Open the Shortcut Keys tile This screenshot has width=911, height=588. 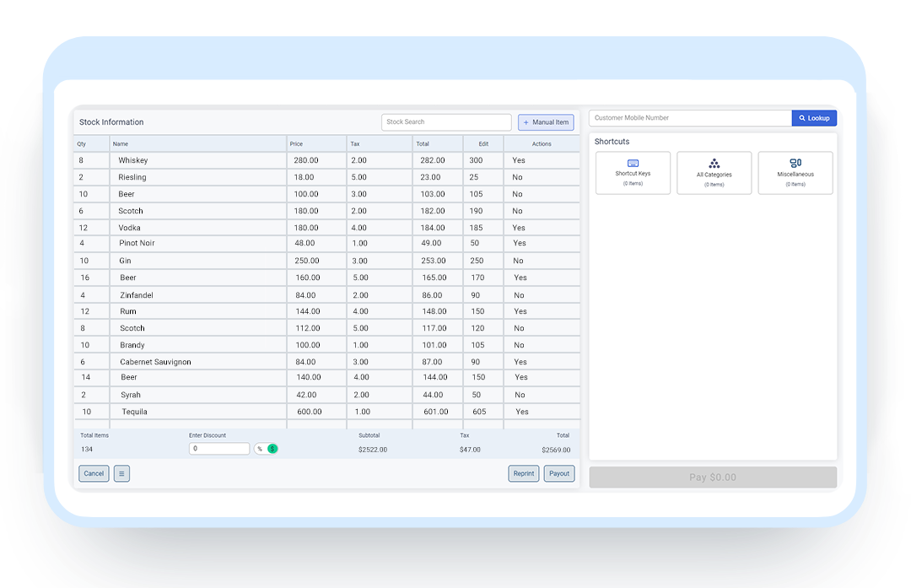click(633, 173)
